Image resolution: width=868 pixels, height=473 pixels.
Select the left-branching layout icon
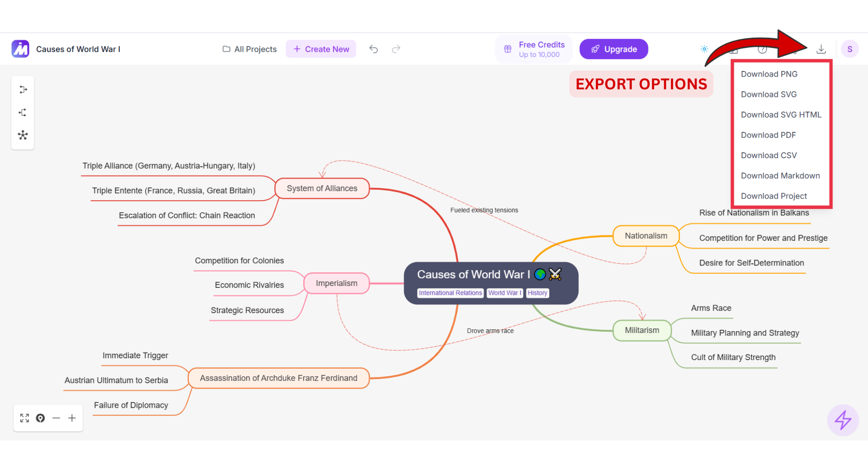click(23, 113)
